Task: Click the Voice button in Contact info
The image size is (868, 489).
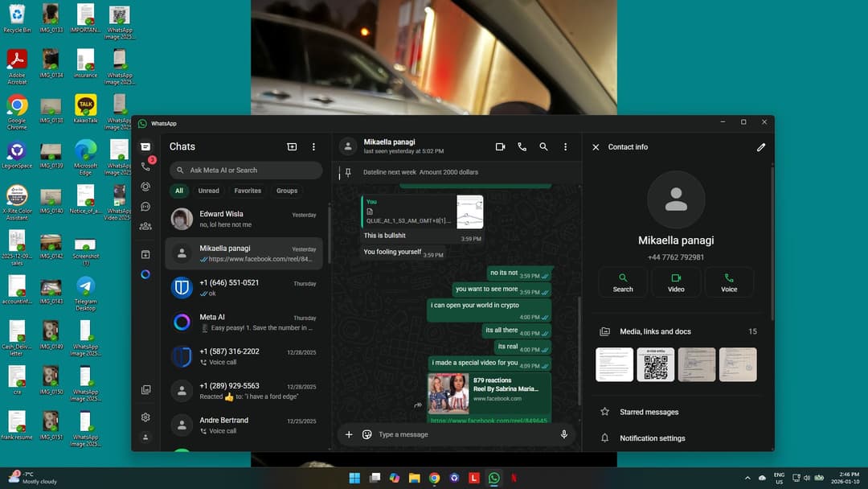Action: (729, 282)
